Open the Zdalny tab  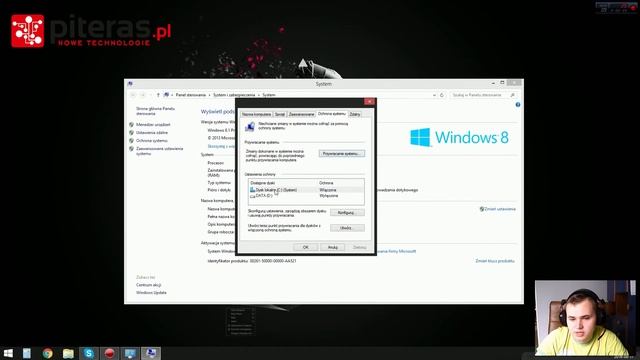pyautogui.click(x=355, y=114)
